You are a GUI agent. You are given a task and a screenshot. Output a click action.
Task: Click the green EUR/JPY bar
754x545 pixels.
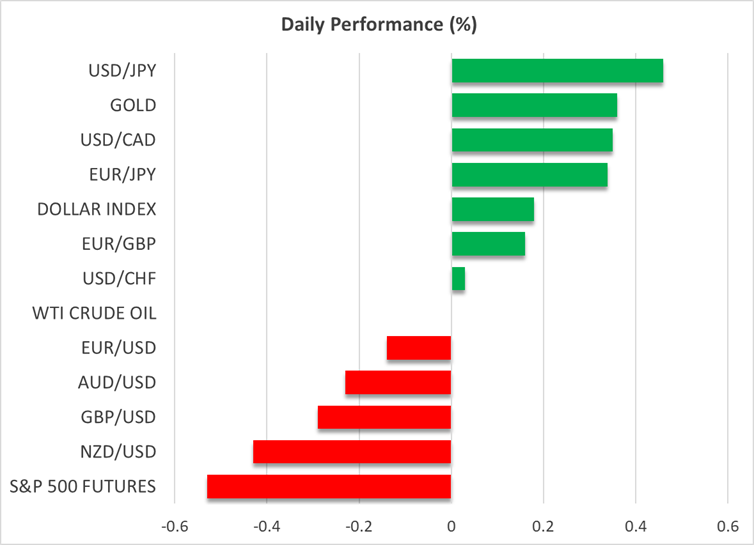[x=530, y=175]
